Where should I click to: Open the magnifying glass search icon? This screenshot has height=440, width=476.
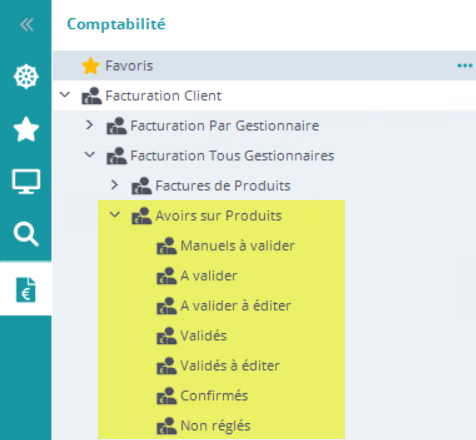coord(26,234)
